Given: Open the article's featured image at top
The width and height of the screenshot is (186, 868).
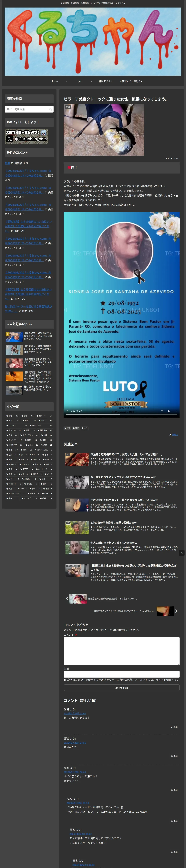Looking at the screenshot, I should pyautogui.click(x=104, y=130).
